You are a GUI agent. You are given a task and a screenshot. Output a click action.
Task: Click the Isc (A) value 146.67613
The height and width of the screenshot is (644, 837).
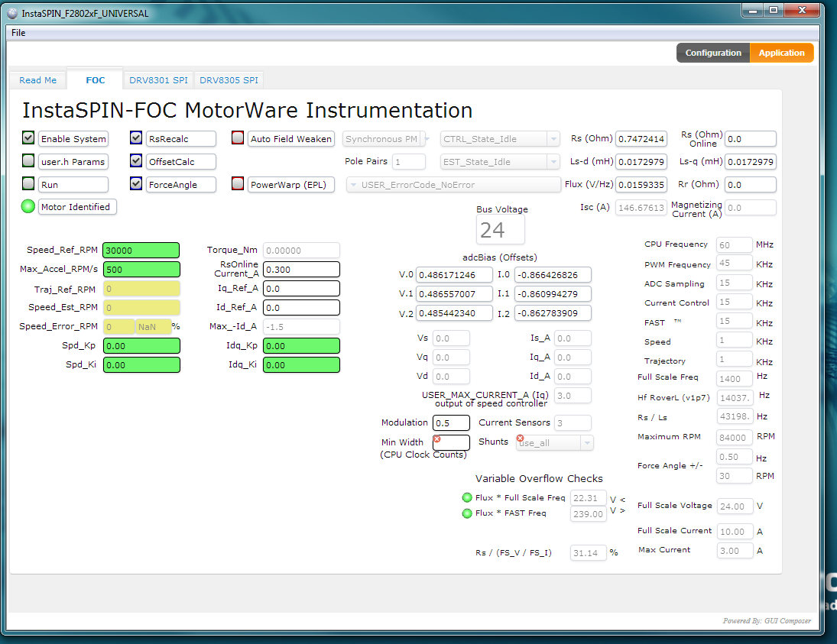coord(641,208)
